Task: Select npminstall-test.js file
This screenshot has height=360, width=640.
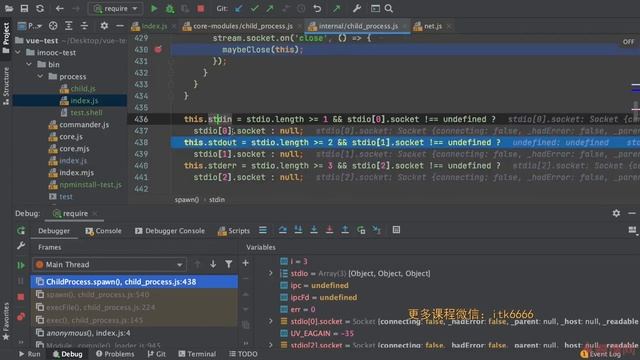Action: [90, 184]
